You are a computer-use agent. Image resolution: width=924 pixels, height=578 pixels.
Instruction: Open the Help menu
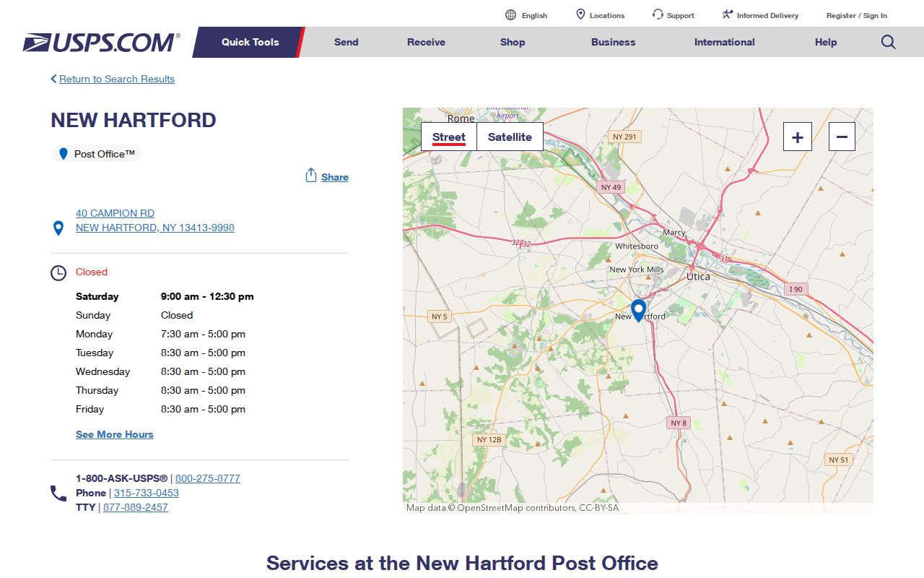[826, 42]
